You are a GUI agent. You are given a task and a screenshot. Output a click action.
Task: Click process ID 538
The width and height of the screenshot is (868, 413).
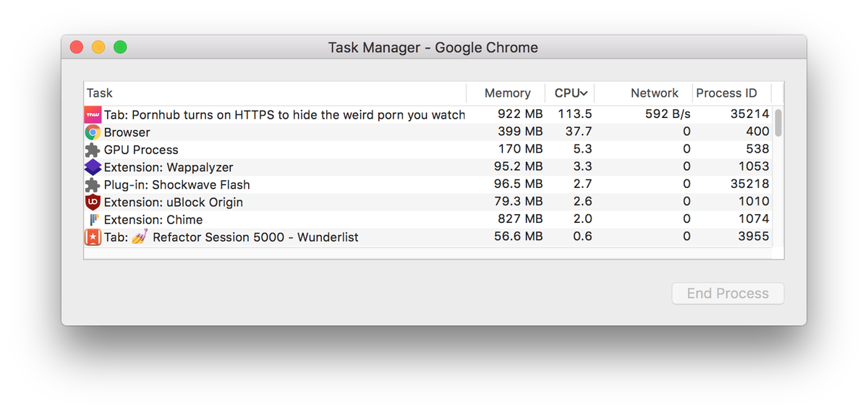pos(758,149)
